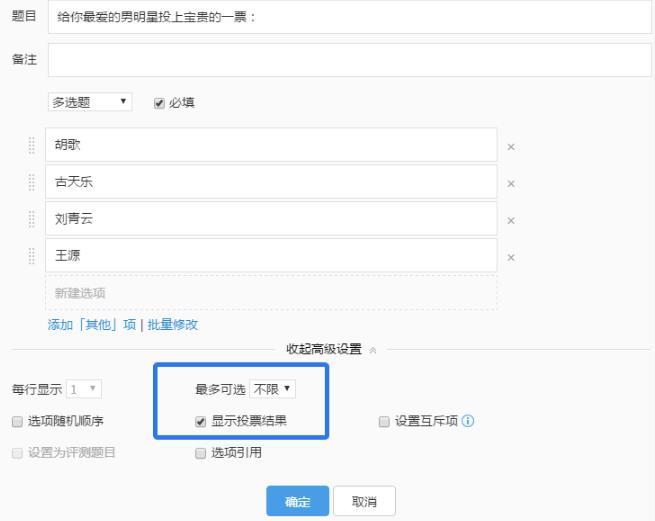655x521 pixels.
Task: Delete the 胡歌 option with its X icon
Action: coord(511,147)
